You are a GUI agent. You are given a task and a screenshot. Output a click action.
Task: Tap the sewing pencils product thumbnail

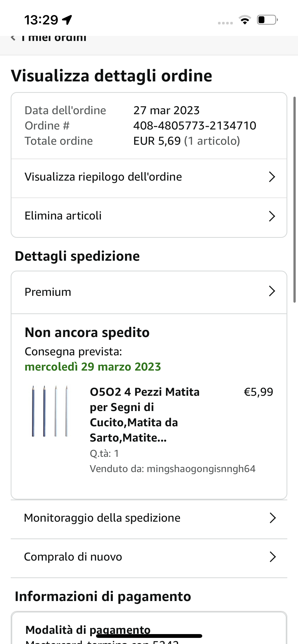coord(50,411)
